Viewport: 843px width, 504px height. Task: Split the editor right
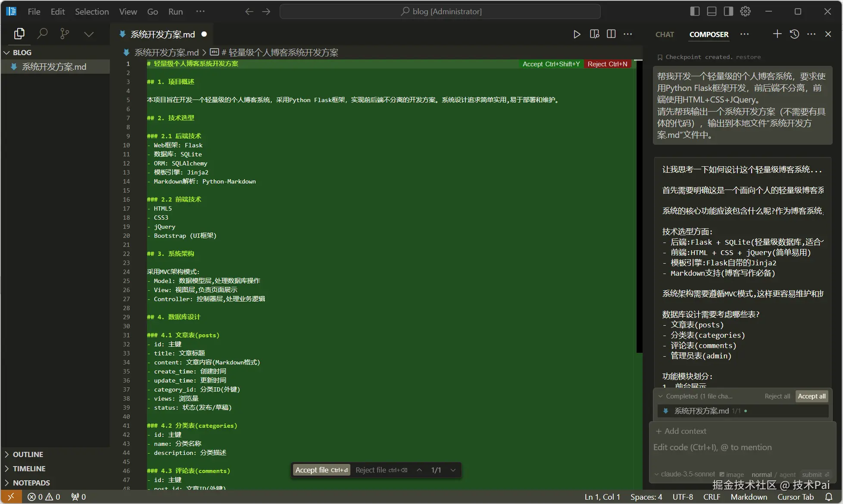(611, 34)
